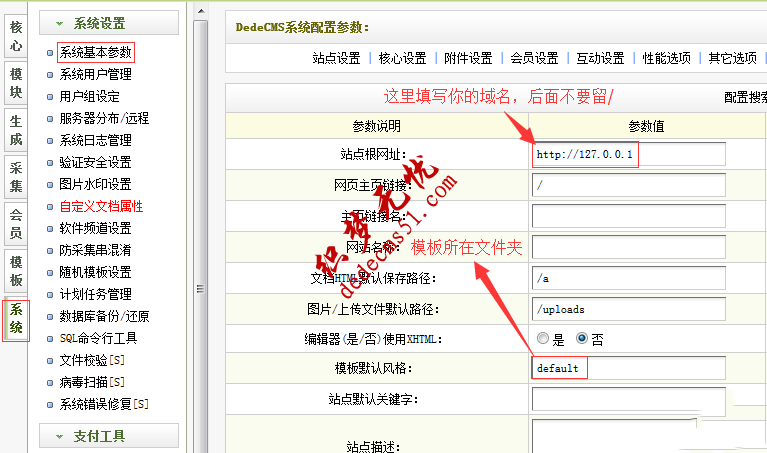The width and height of the screenshot is (767, 453).
Task: Click the sidebar scrollbar thumb grip
Action: click(200, 289)
